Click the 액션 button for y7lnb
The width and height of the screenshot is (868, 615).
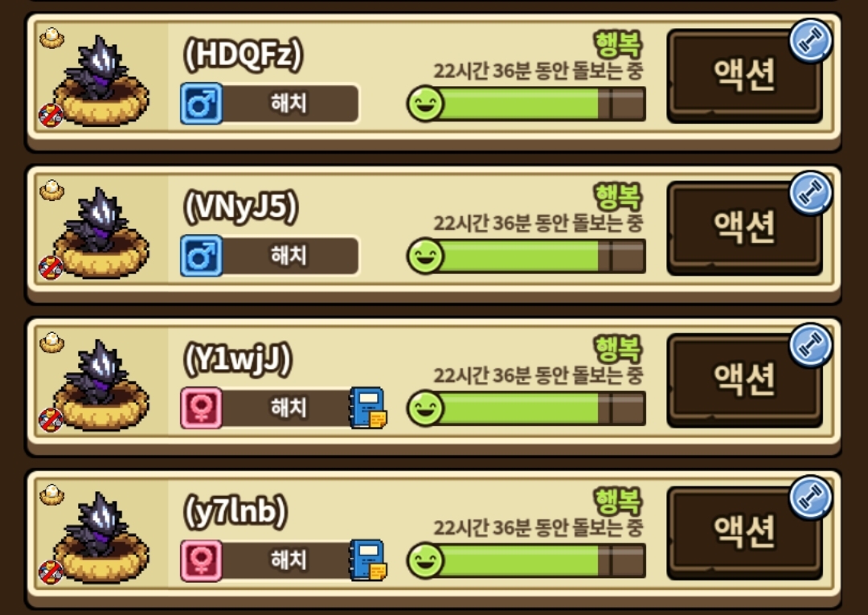[x=744, y=533]
